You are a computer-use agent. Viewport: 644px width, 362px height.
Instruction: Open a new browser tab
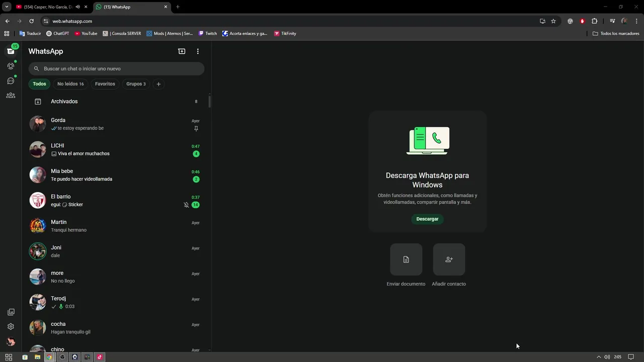178,7
